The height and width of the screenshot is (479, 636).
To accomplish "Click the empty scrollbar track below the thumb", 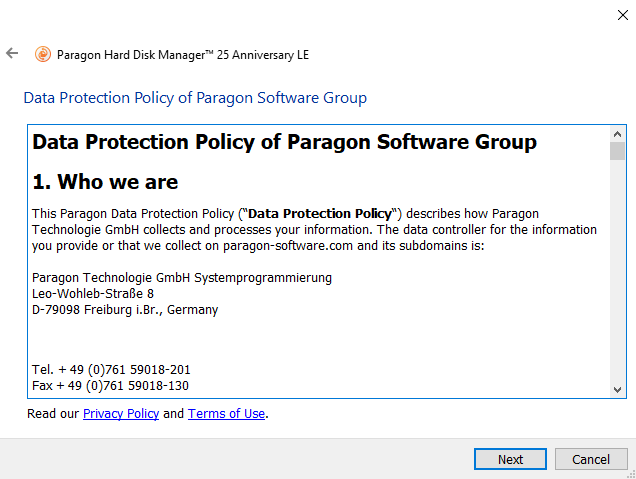I will (617, 280).
